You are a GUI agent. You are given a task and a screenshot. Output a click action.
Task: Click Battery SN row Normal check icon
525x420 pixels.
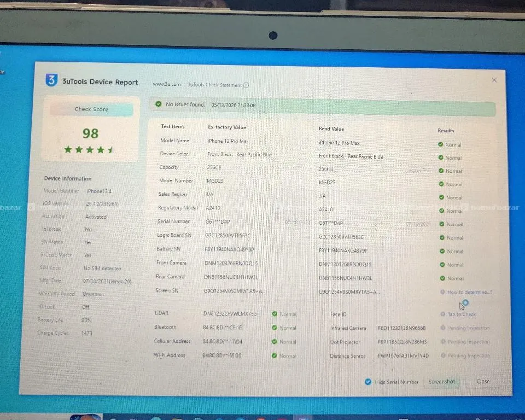442,251
